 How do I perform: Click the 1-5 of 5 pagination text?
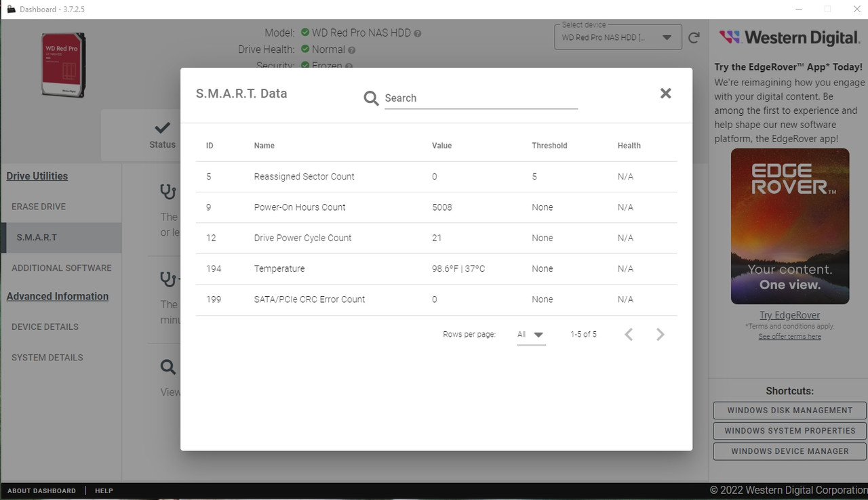[583, 335]
